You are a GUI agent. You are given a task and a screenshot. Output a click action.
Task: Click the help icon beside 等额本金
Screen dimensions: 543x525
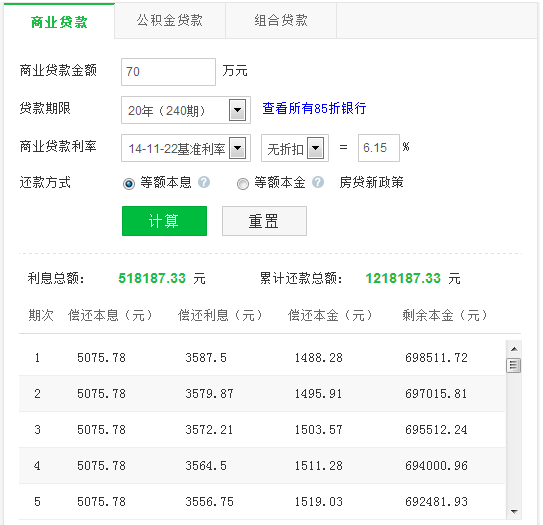click(x=318, y=182)
